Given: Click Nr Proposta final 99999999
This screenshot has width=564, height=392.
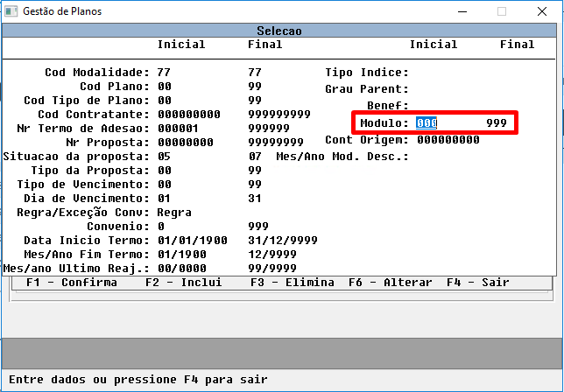Looking at the screenshot, I should 276,143.
